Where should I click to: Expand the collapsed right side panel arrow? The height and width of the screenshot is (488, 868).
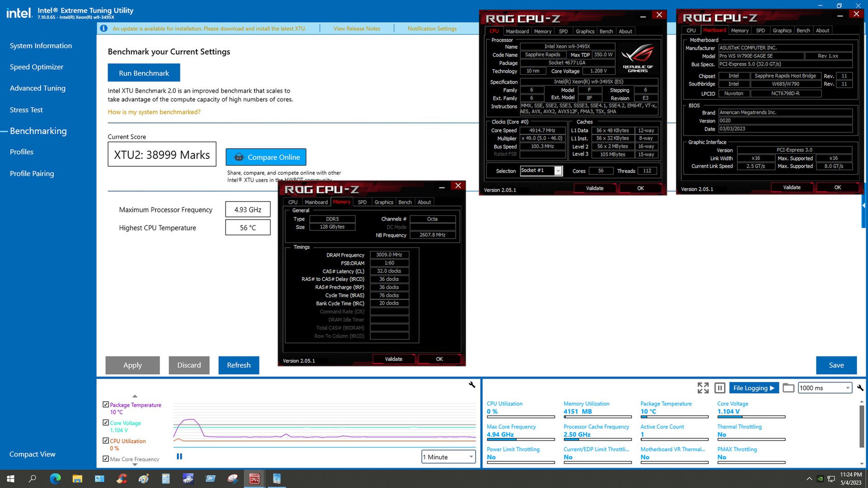pos(864,206)
